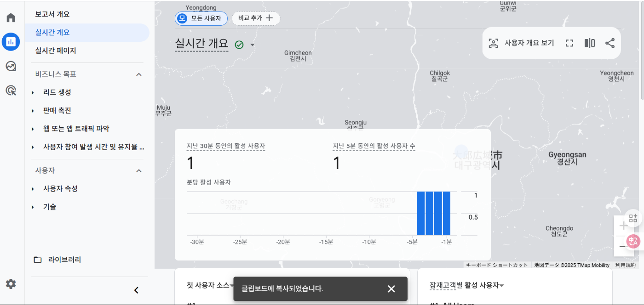Screen dimensions: 644x305
Task: Open the Advertising target icon
Action: (x=11, y=90)
